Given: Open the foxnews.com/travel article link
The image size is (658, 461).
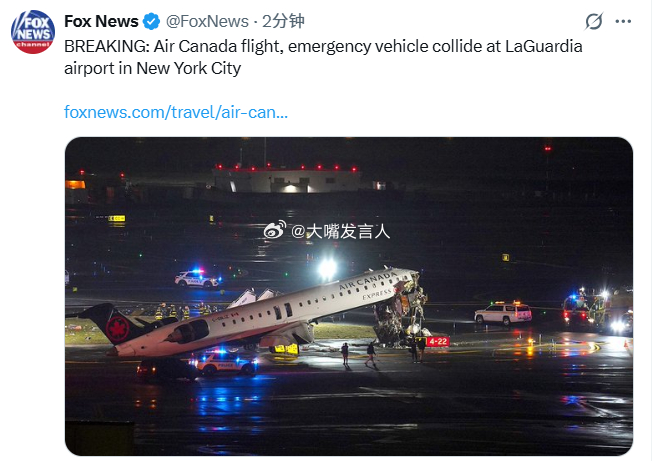Looking at the screenshot, I should [176, 112].
